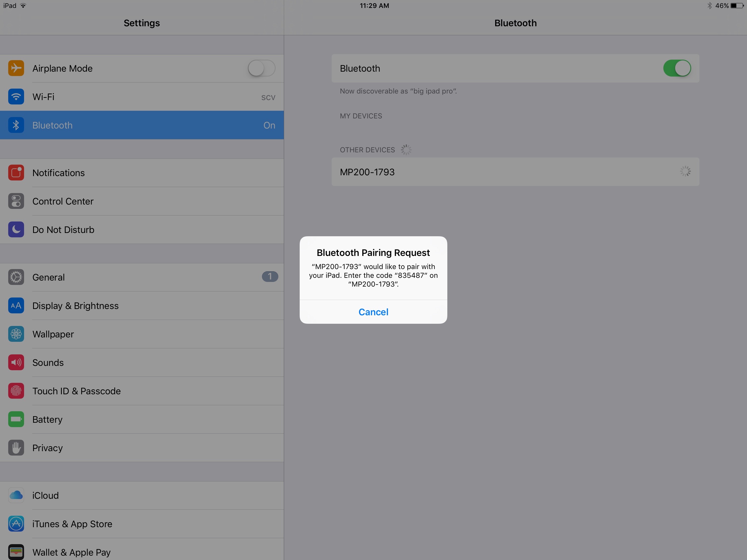Cancel the Bluetooth pairing request
The width and height of the screenshot is (747, 560).
373,312
